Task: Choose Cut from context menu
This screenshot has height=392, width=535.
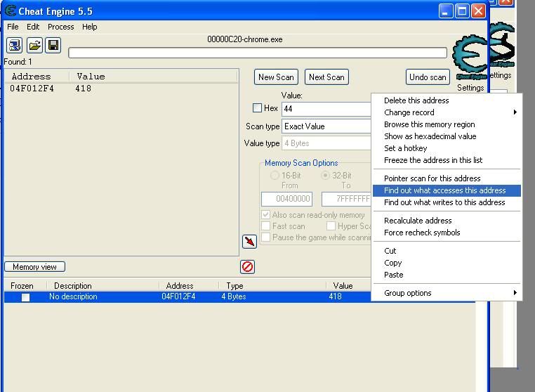Action: (x=447, y=251)
